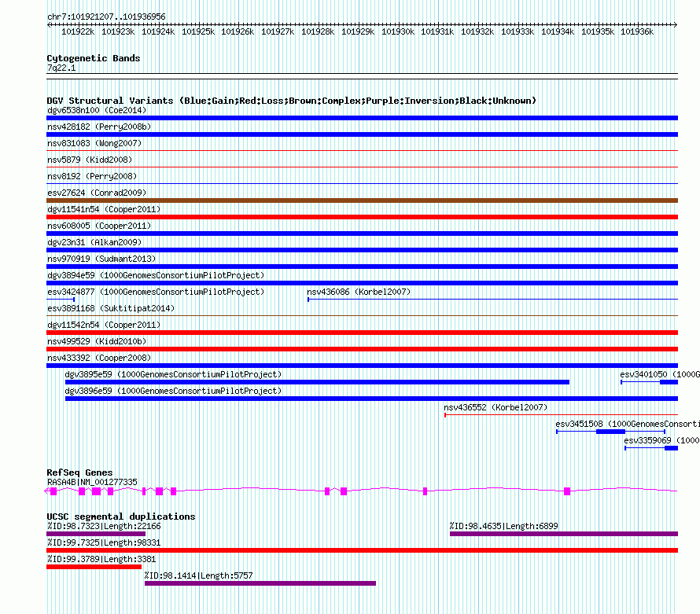The height and width of the screenshot is (614, 700).
Task: Open variant esv3401050 label
Action: coord(660,374)
